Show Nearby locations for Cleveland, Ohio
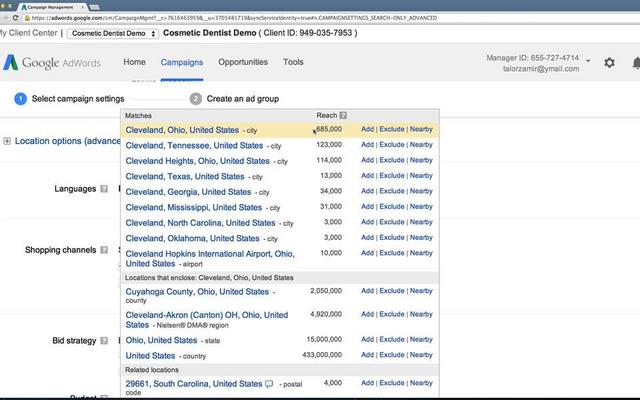Screen dimensions: 640x400 [421, 129]
